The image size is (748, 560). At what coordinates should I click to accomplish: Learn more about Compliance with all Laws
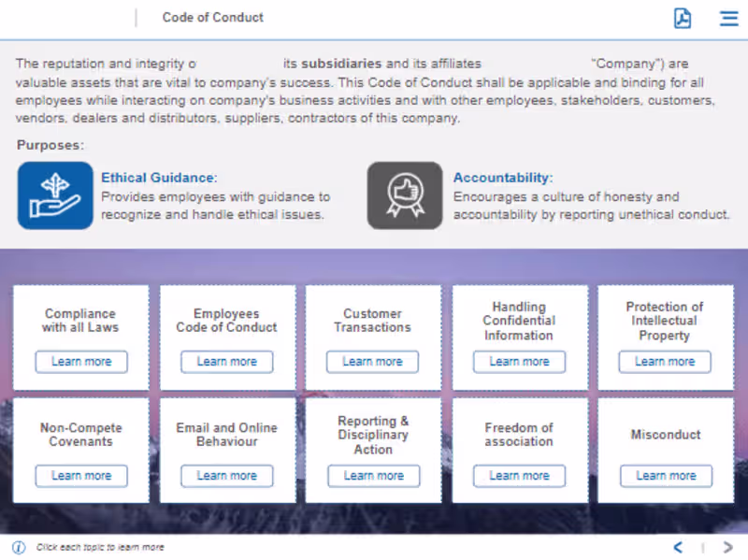click(81, 362)
